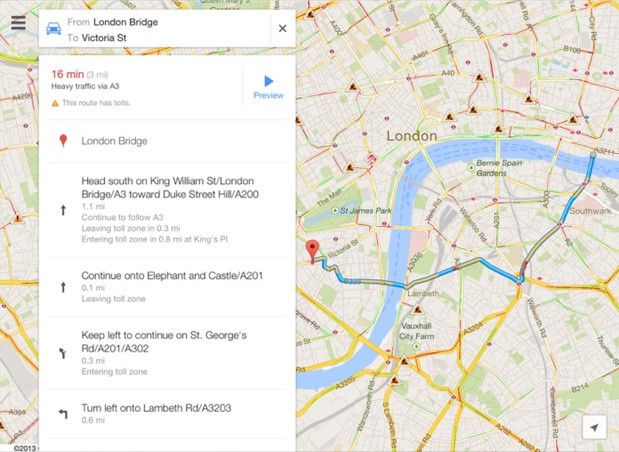Tap the my-location arrow button
The width and height of the screenshot is (619, 452).
(595, 427)
